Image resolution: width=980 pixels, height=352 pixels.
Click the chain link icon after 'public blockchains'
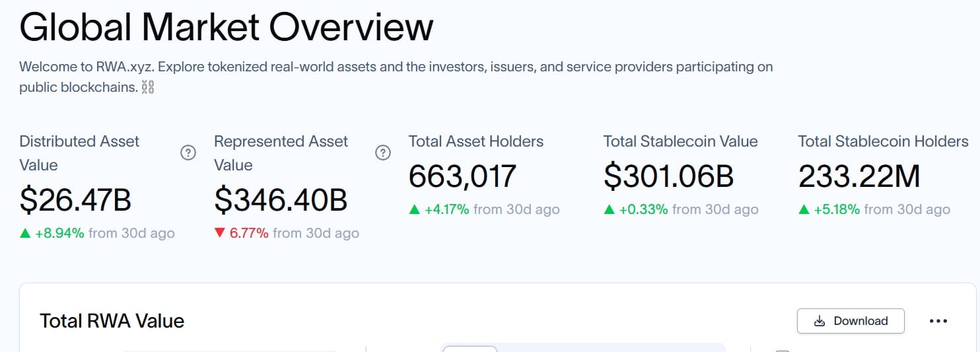pos(148,87)
